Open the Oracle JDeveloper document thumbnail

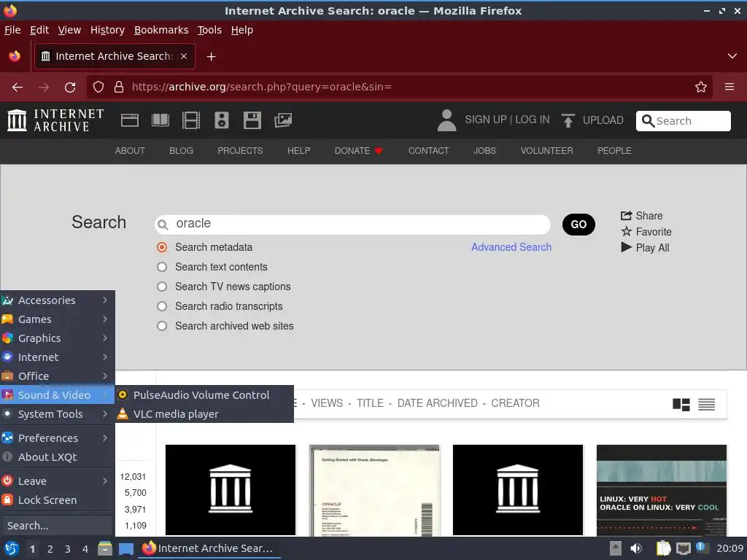374,491
